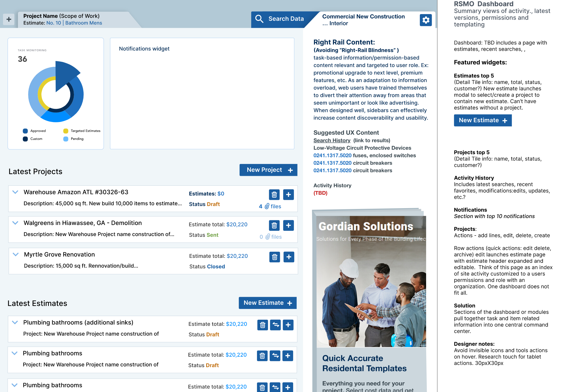Trash the Plumbing bathrooms (additional sinks) estimate
The image size is (565, 392).
(262, 325)
